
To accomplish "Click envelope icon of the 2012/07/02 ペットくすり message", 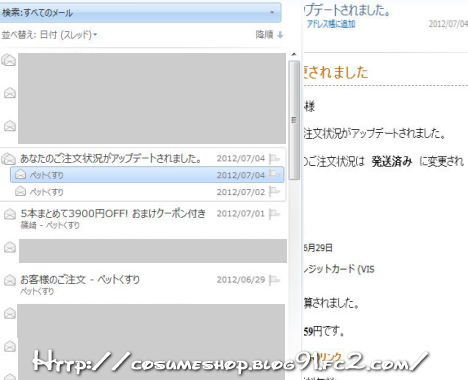I will (x=21, y=191).
